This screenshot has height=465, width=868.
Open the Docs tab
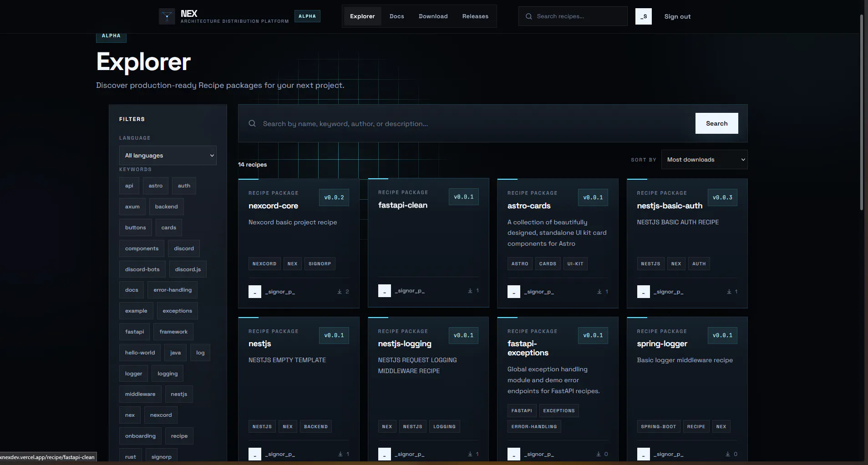[397, 16]
